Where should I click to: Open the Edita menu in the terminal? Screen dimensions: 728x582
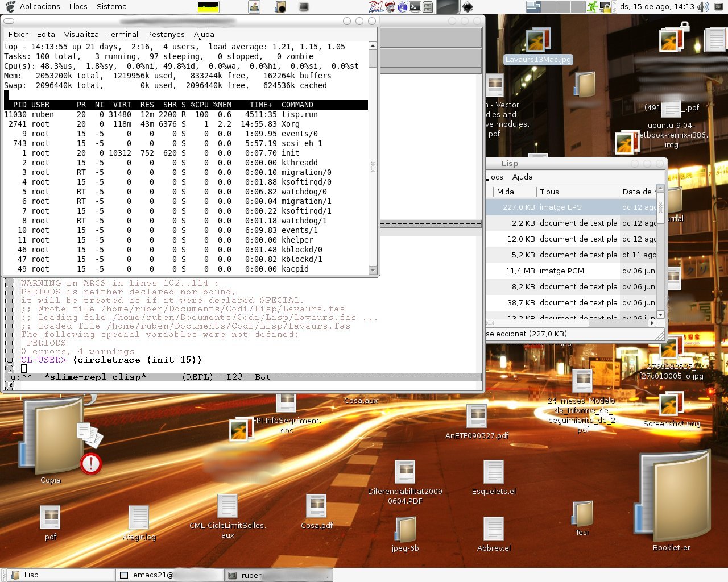pos(46,34)
